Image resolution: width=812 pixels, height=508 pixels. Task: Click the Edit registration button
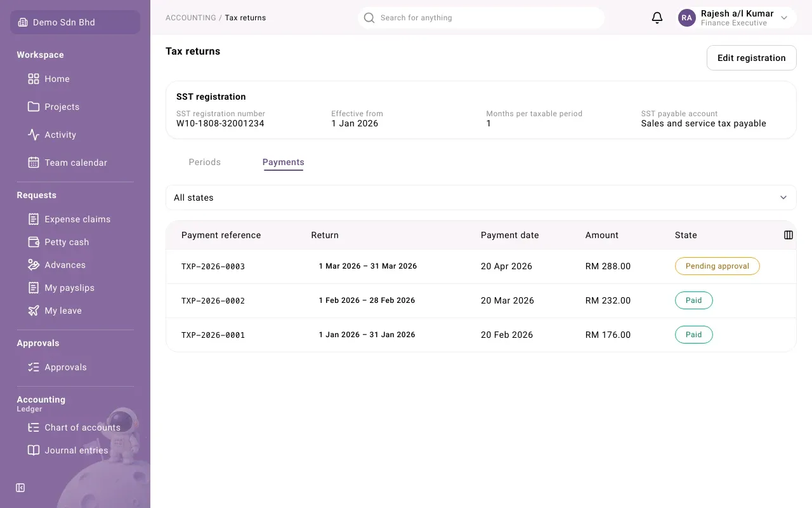tap(751, 58)
